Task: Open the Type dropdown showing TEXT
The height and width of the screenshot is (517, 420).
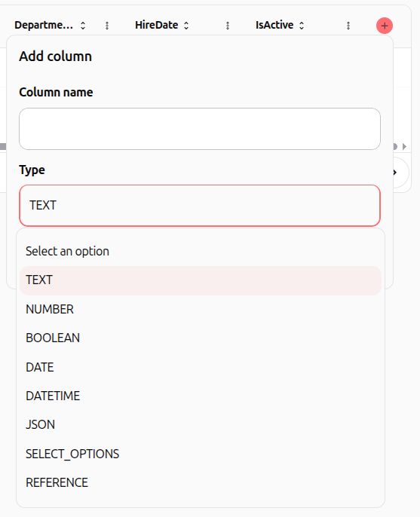Action: click(x=200, y=206)
